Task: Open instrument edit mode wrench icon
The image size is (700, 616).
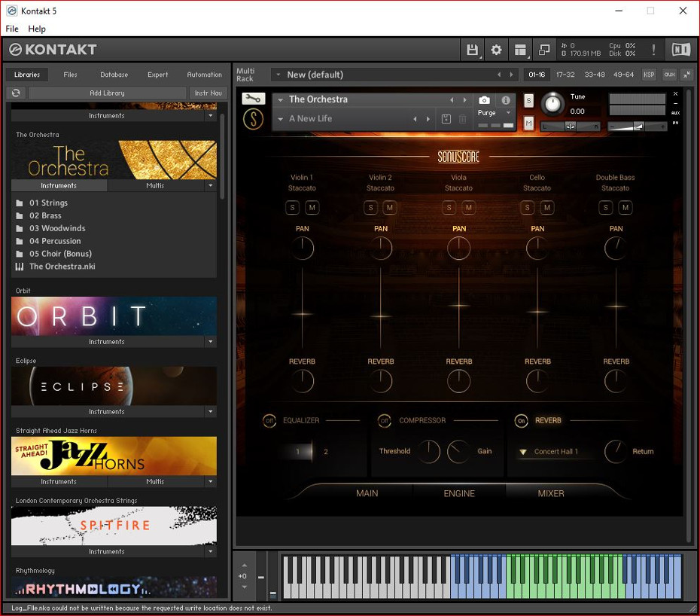Action: pos(254,99)
